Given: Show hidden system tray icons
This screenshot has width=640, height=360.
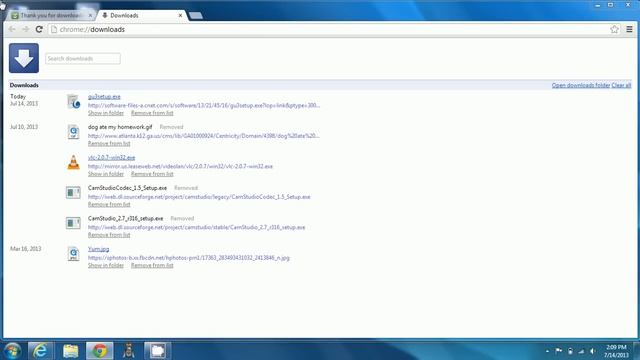Looking at the screenshot, I should (x=547, y=351).
